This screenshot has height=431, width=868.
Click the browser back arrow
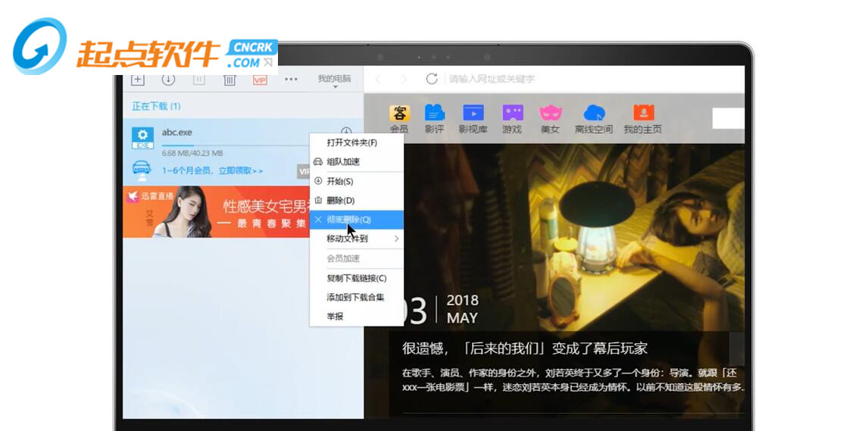coord(378,79)
